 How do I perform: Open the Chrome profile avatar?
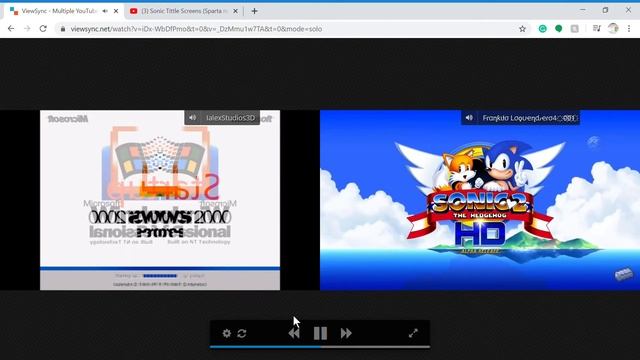[613, 28]
